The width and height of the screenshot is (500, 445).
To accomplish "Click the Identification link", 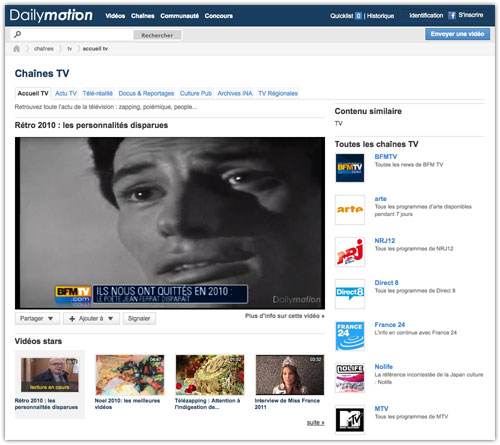I will click(x=426, y=15).
